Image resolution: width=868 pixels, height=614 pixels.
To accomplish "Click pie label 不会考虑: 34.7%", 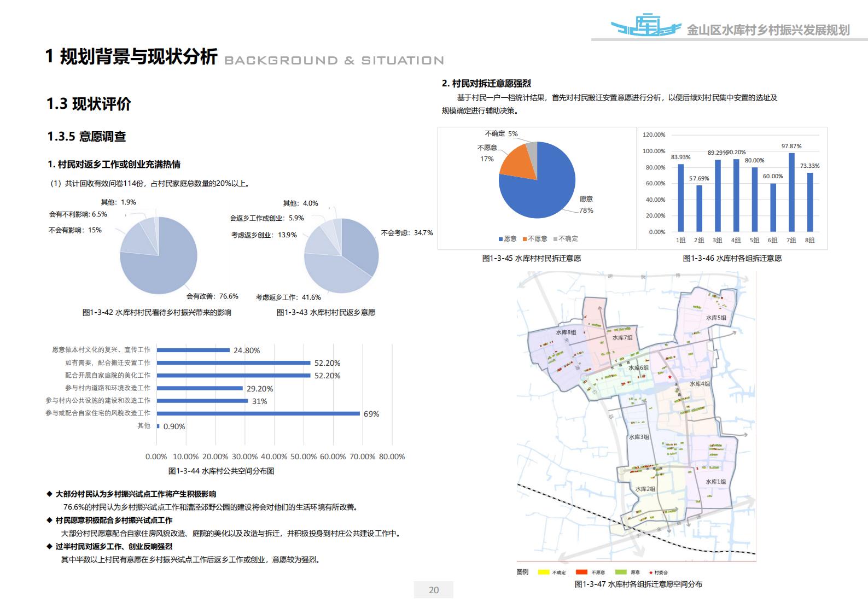I will point(406,233).
